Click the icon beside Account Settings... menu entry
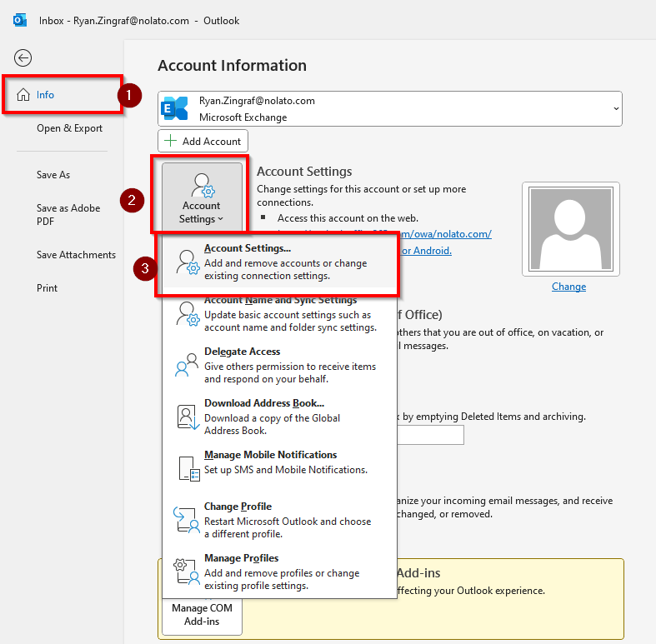656x644 pixels. tap(188, 262)
